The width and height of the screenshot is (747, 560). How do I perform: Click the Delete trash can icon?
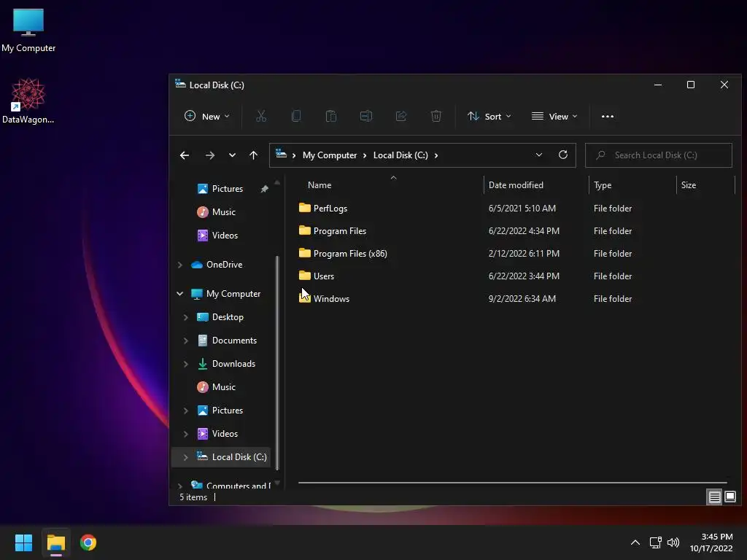click(436, 116)
